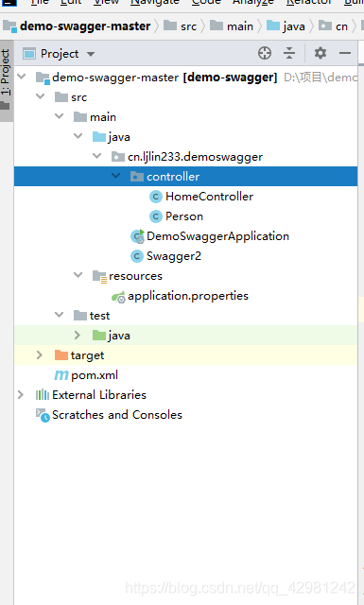Click the External Libraries icon
Image resolution: width=364 pixels, height=605 pixels.
[43, 395]
